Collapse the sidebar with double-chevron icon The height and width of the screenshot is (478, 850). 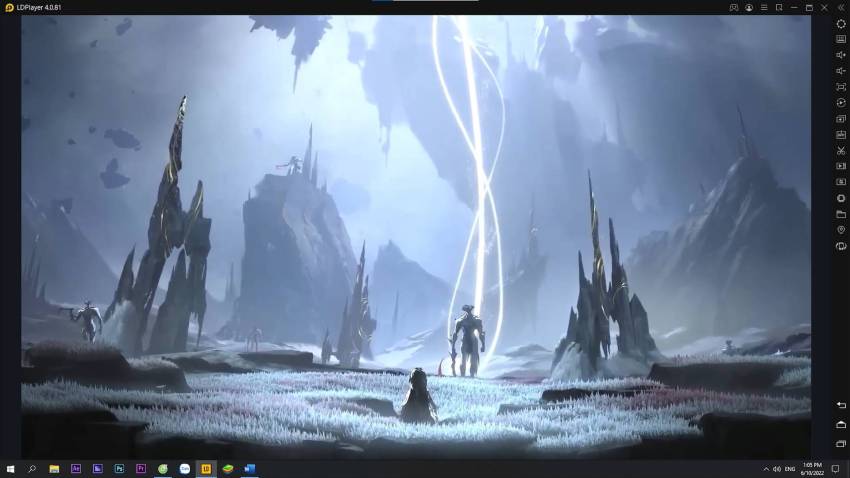(841, 8)
